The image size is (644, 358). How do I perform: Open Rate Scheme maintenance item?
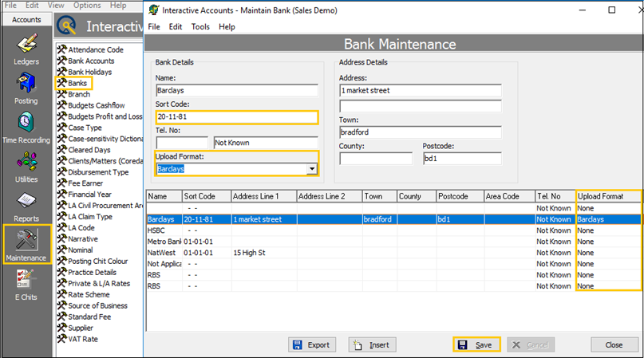point(89,294)
